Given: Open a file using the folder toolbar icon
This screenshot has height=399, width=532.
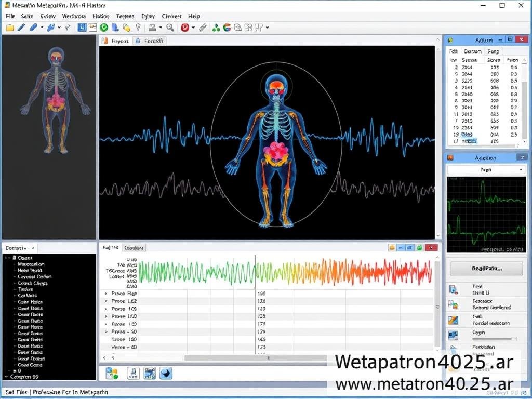Looking at the screenshot, I should click(x=9, y=28).
